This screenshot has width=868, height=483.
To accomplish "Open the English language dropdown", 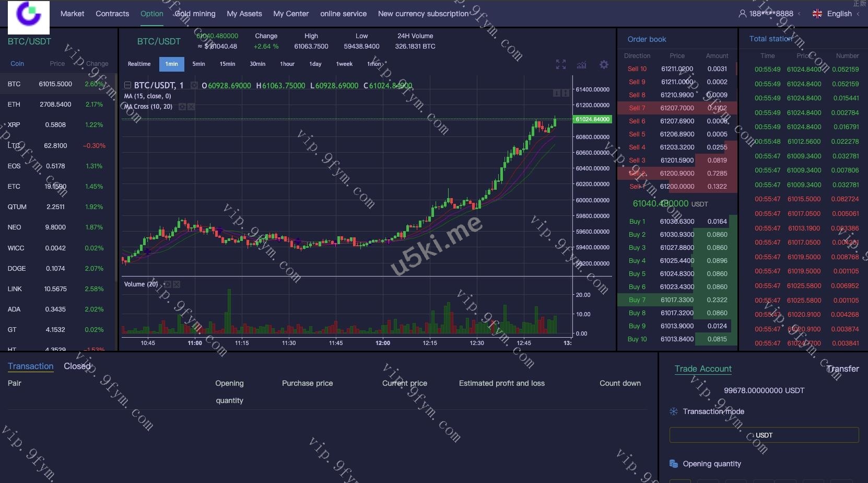I will tap(839, 14).
